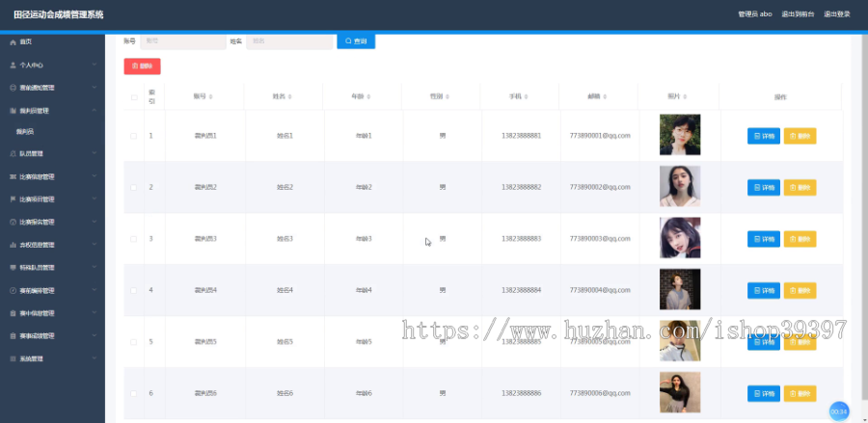Screen dimensions: 868x423
Task: Click the 退出登录 link
Action: [837, 14]
